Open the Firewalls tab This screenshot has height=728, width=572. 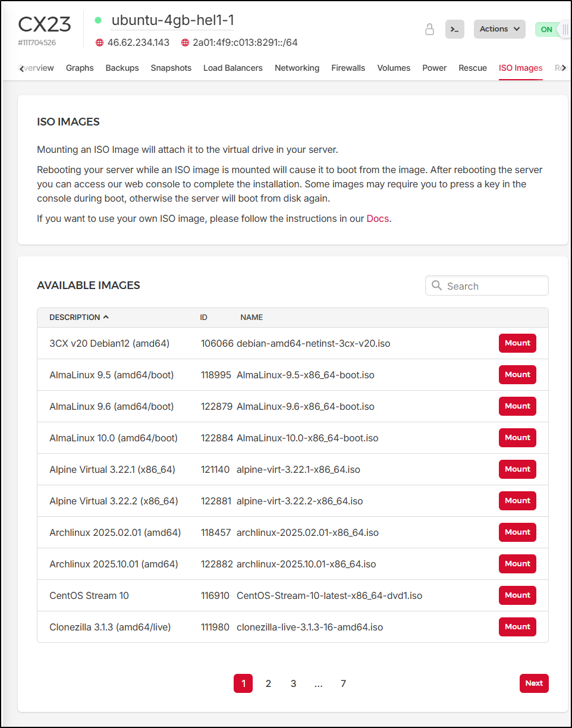point(348,68)
